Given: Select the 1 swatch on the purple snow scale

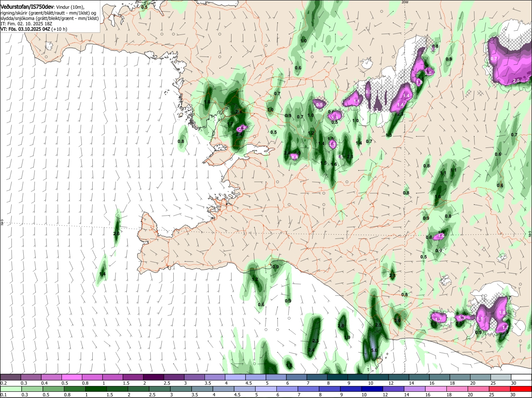Looking at the screenshot, I should click(112, 377).
